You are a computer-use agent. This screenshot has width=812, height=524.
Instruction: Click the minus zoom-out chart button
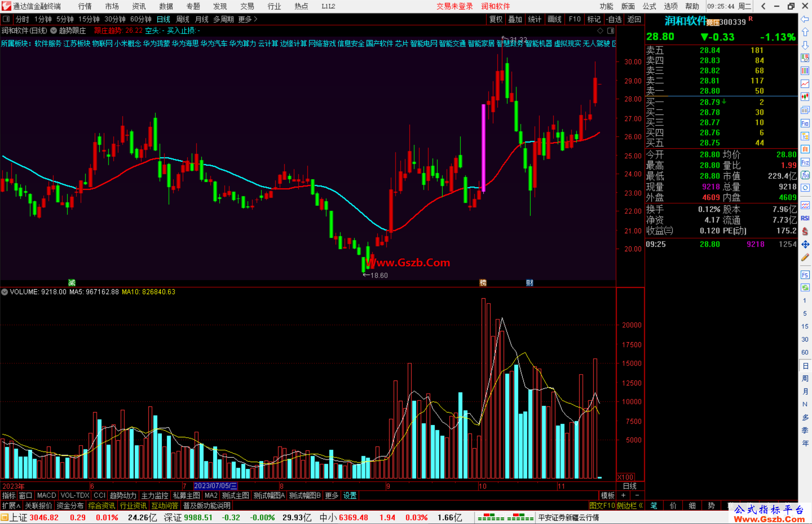637,495
